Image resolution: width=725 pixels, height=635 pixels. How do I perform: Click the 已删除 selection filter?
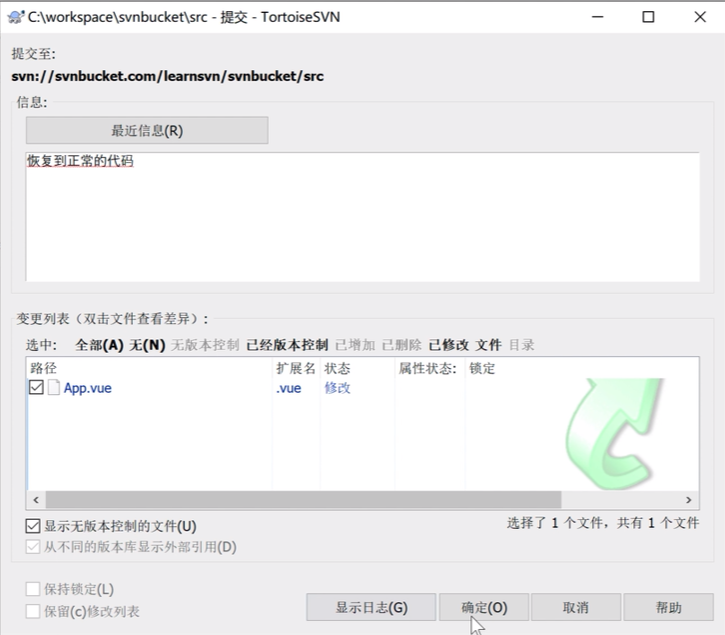pos(402,345)
